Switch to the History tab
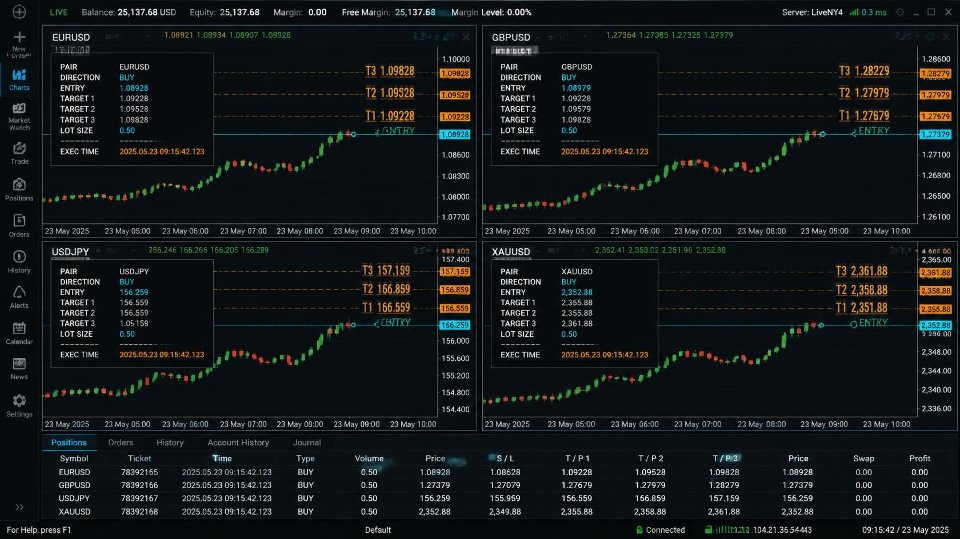The height and width of the screenshot is (539, 960). click(x=170, y=442)
